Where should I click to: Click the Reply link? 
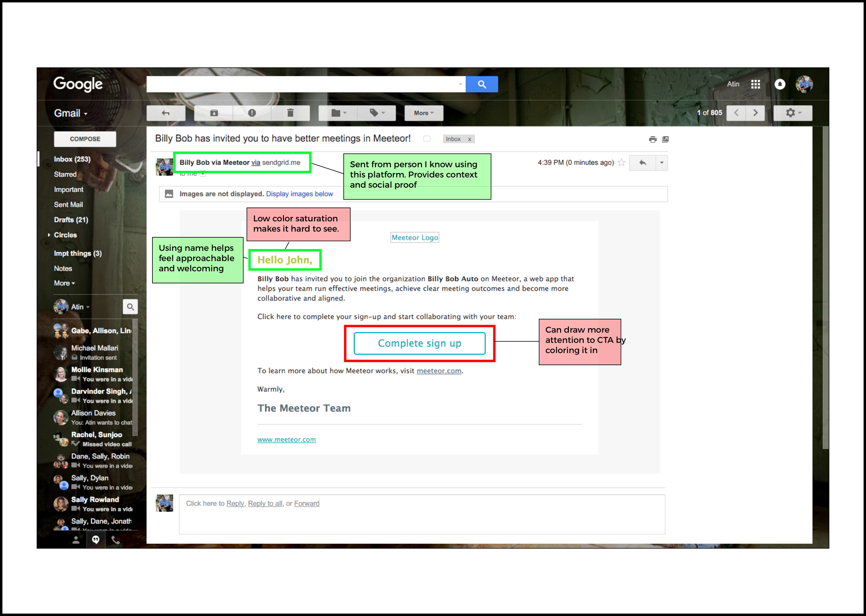click(x=235, y=503)
